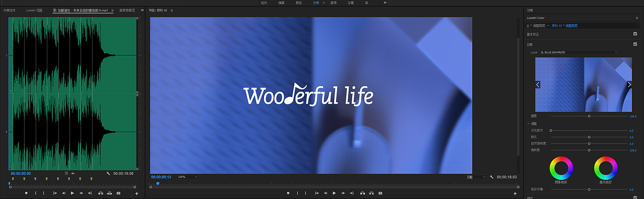
Task: Click drag audio only icon in Source monitor
Action: coord(73,173)
